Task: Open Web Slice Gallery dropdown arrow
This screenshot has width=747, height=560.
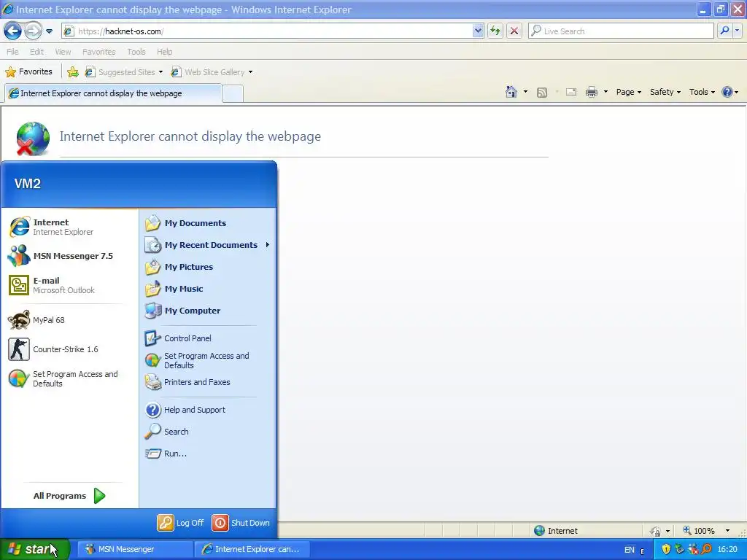Action: 251,72
